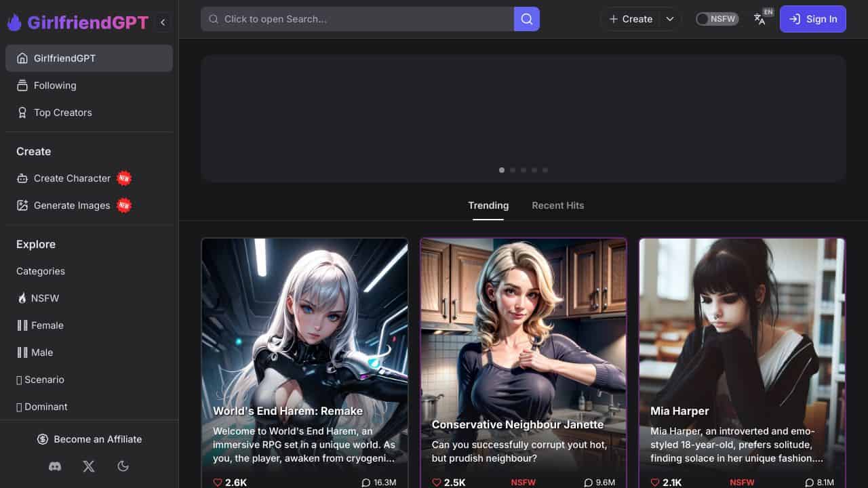The height and width of the screenshot is (488, 868).
Task: Open the GirlfriendGPT home menu item
Action: coord(89,58)
